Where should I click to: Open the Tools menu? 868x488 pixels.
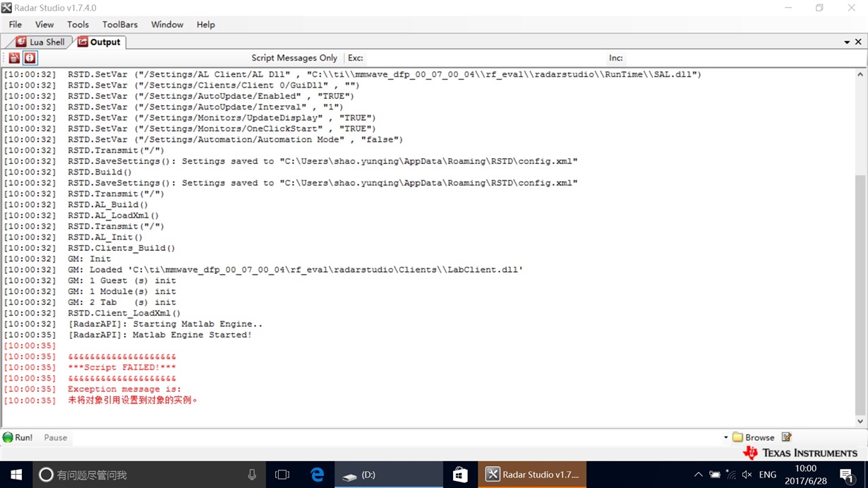78,24
